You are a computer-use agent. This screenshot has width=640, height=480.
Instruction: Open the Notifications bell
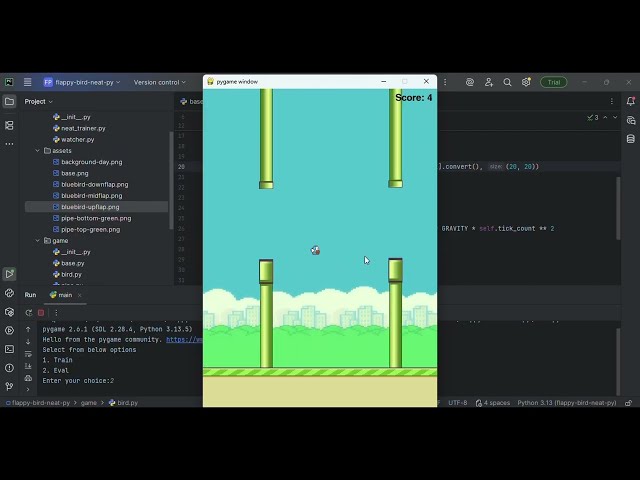(x=631, y=101)
